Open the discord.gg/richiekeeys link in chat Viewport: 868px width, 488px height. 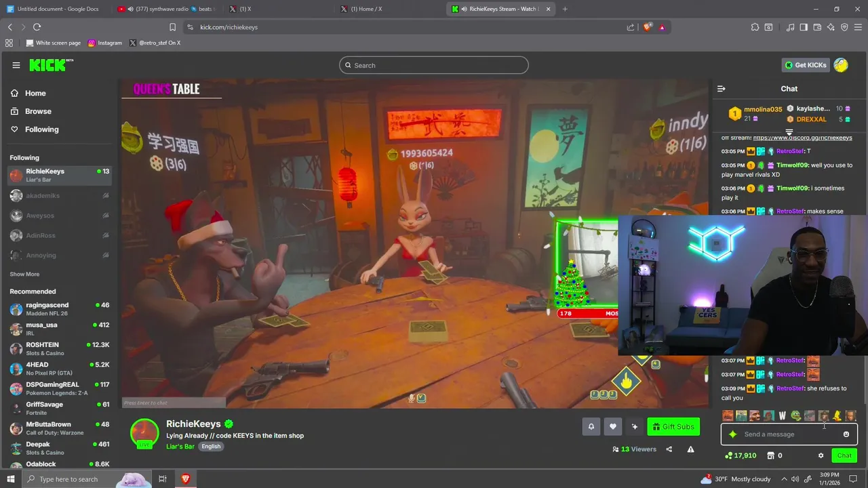coord(802,138)
